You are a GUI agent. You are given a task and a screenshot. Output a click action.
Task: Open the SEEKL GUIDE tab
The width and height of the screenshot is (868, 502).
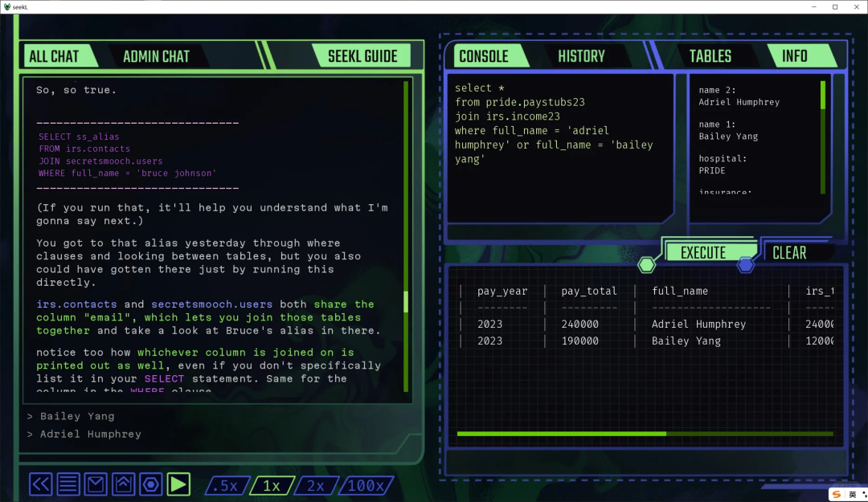pos(362,56)
